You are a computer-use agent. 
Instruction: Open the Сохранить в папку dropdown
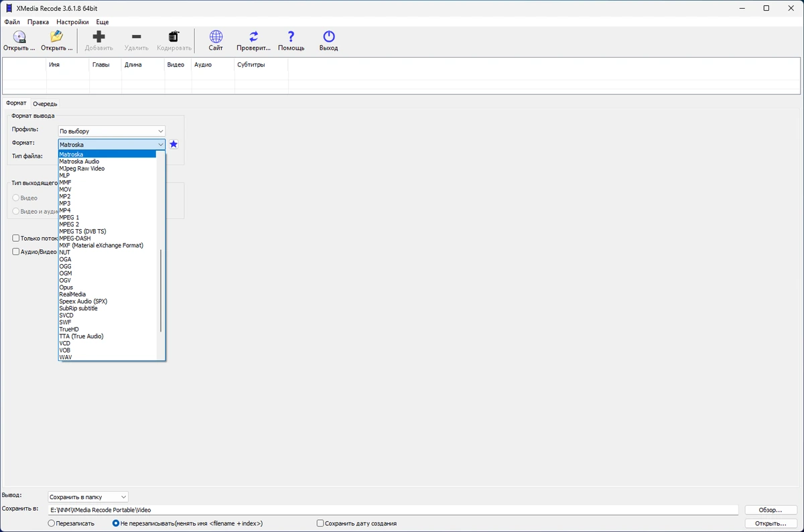[88, 496]
